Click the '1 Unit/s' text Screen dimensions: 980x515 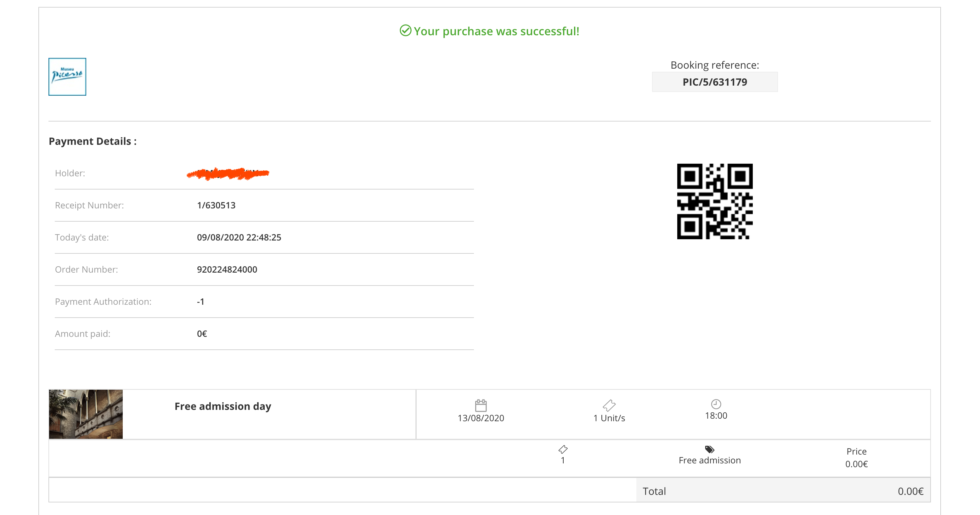coord(609,418)
